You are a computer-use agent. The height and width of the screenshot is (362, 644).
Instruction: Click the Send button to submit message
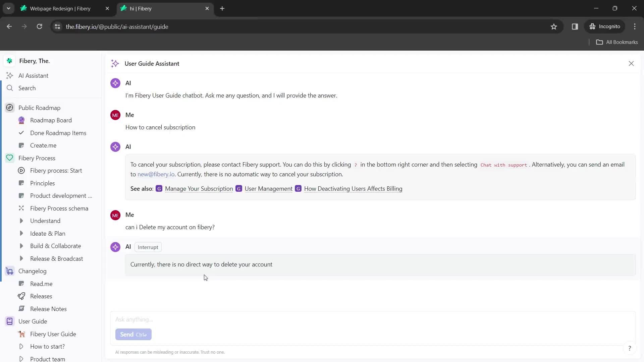pos(133,334)
